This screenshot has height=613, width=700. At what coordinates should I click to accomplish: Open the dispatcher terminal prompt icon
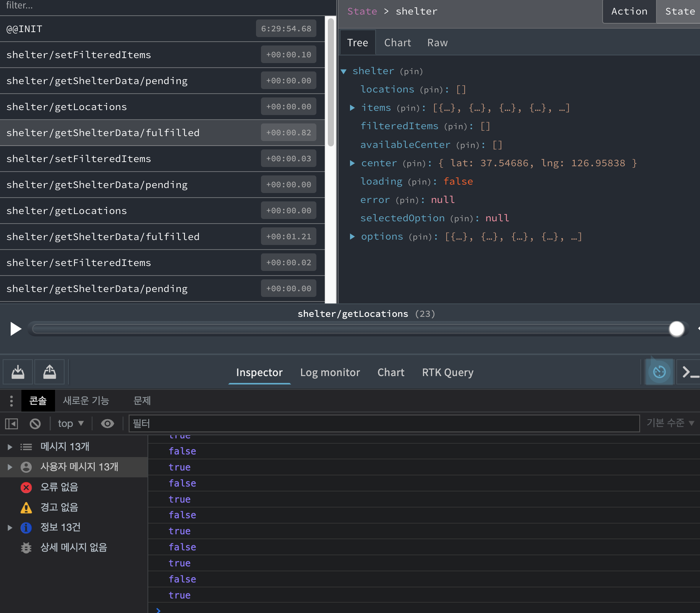point(689,372)
